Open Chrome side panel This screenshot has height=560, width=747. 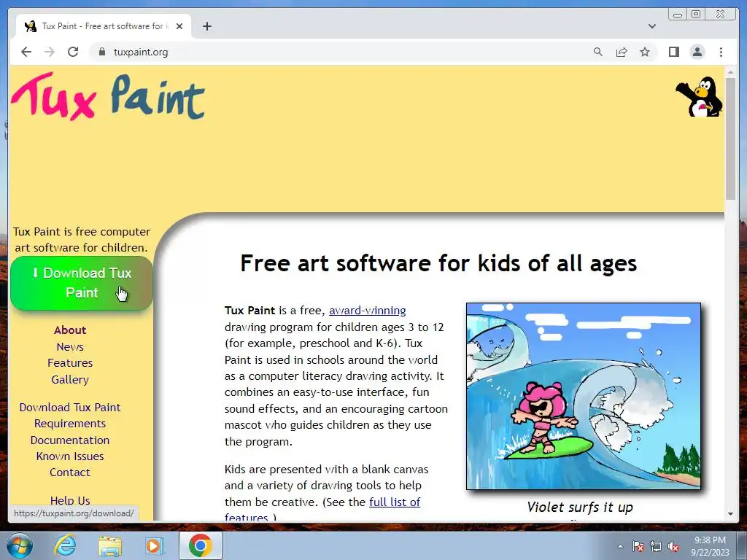tap(673, 52)
